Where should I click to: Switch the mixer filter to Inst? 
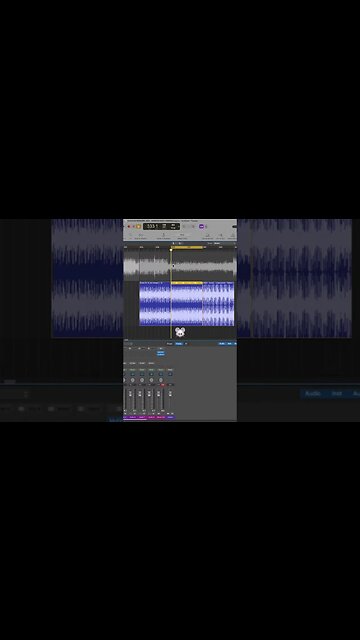[x=229, y=344]
